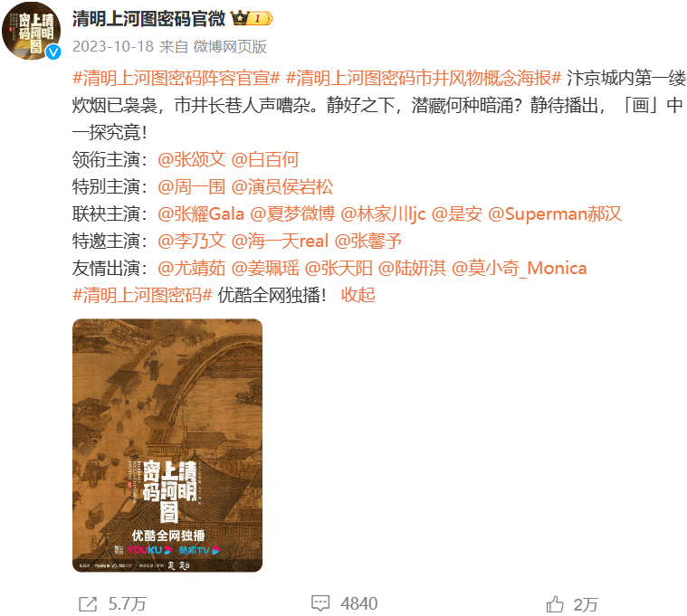
Task: Open the account profile avatar
Action: point(31,30)
